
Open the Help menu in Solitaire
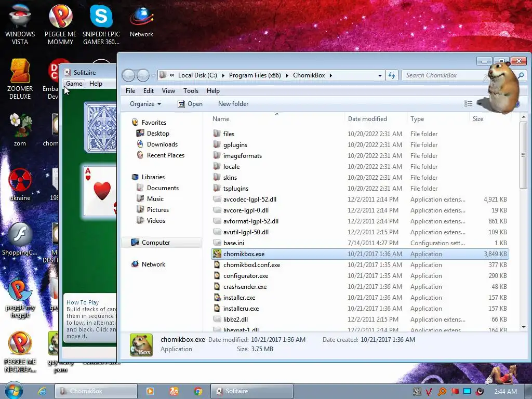pos(96,84)
